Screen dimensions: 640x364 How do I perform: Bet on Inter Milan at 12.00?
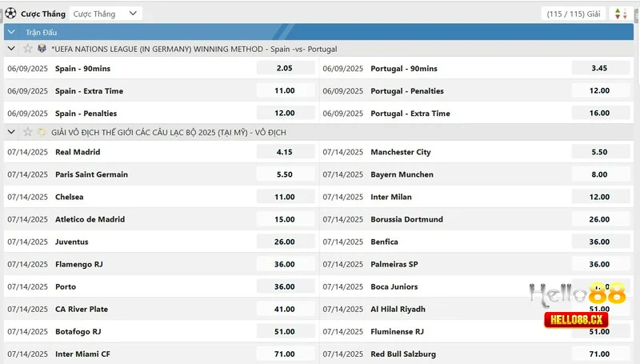coord(599,197)
